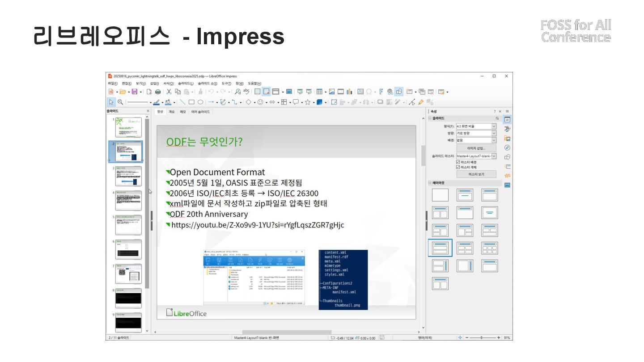Click the Export as PDF icon
This screenshot has height=362, width=644.
(x=149, y=92)
